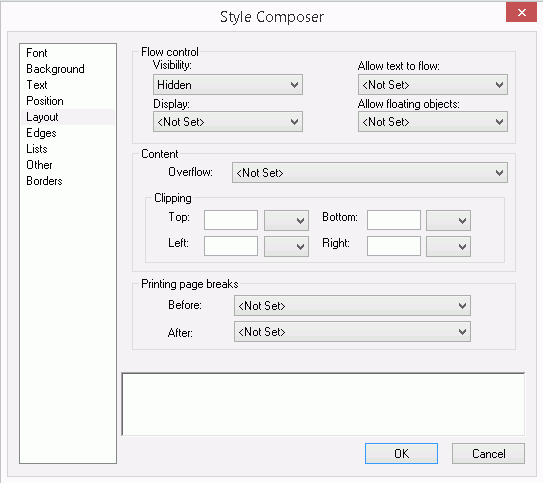Select the Font category
Image resolution: width=543 pixels, height=483 pixels.
coord(36,53)
